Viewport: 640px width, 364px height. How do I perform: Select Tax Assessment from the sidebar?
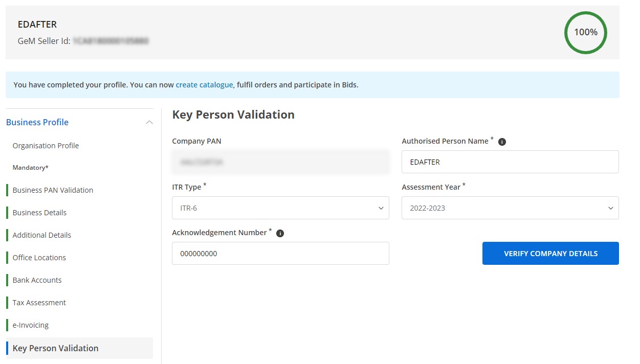tap(39, 302)
